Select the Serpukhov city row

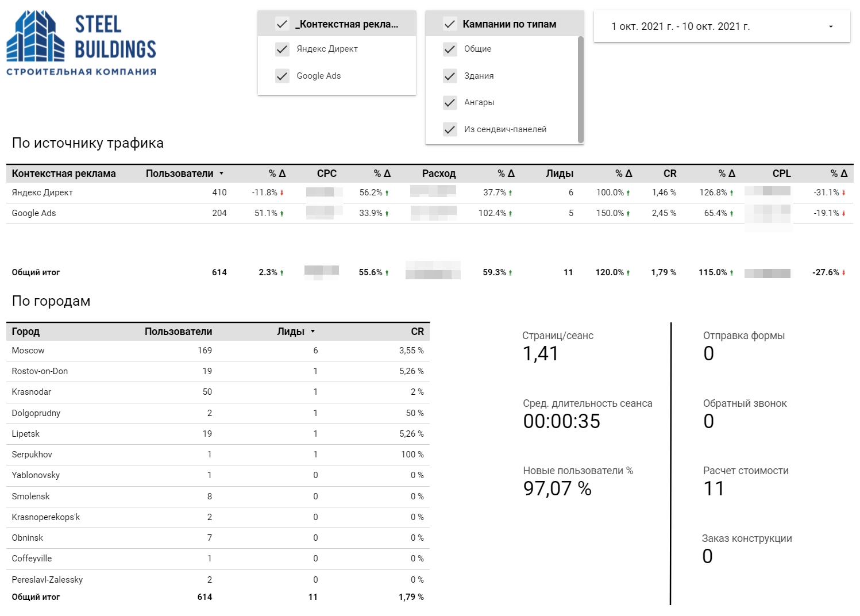(x=218, y=455)
